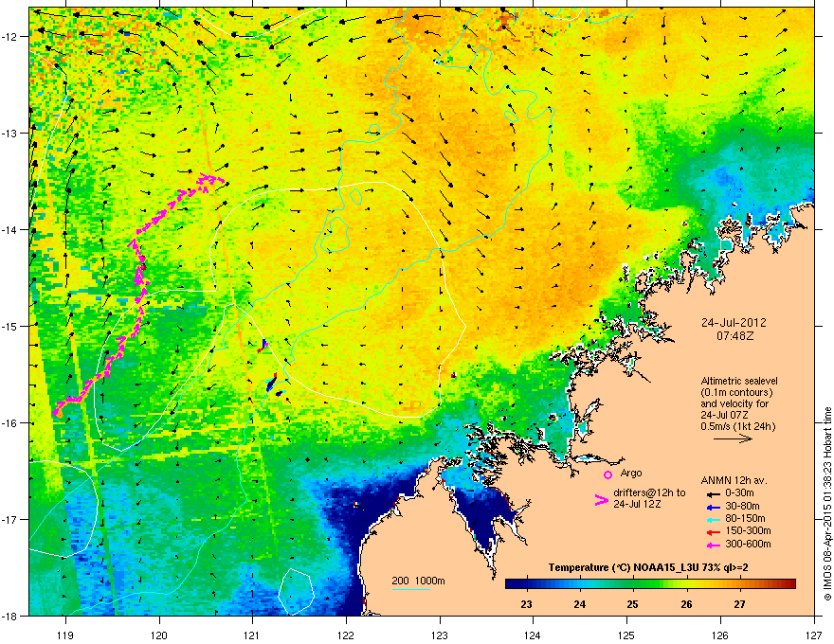
Task: Click the 150-300m depth label
Action: tap(748, 530)
